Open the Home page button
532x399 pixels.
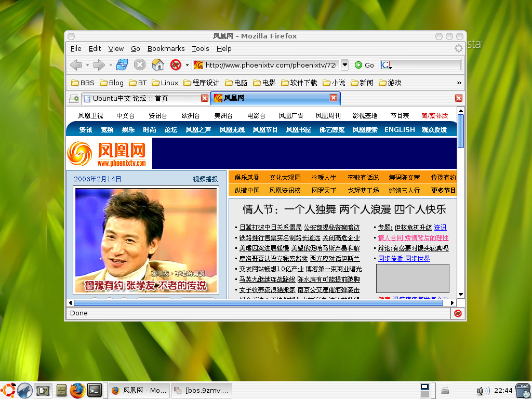click(x=158, y=64)
